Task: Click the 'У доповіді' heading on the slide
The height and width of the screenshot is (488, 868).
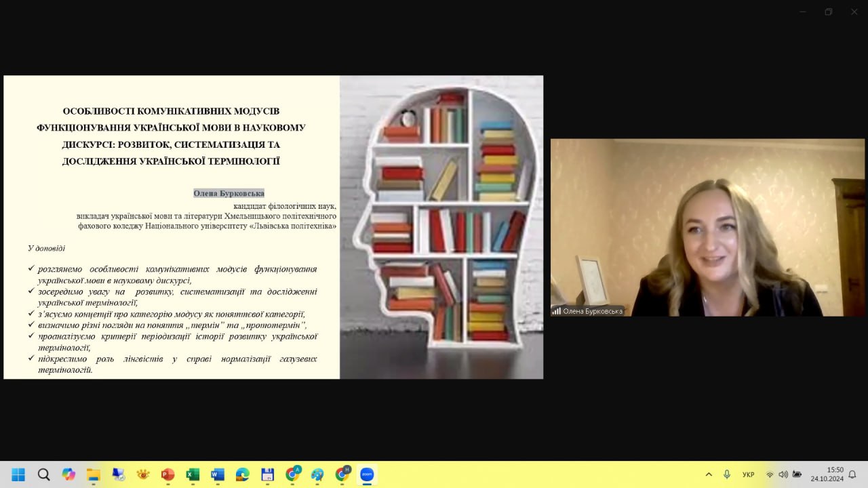Action: pos(47,248)
